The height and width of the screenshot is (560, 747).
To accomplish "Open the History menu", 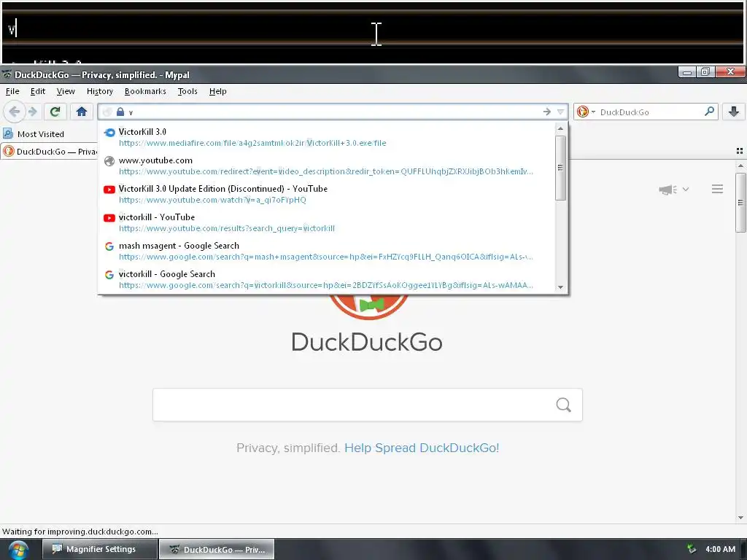I will [99, 91].
